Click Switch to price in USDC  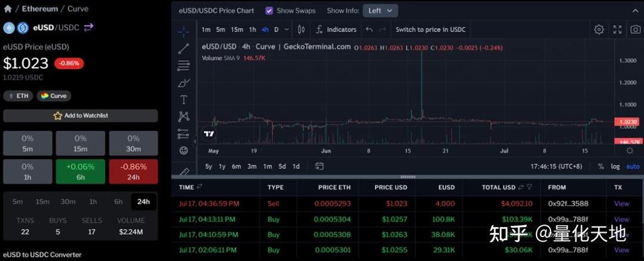tap(431, 29)
